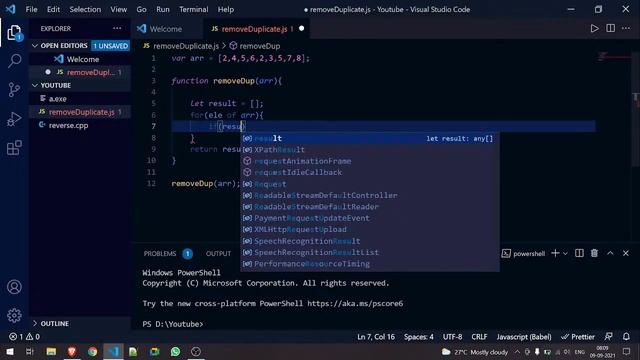This screenshot has width=640, height=360.
Task: Open the Source Control view
Action: click(14, 89)
